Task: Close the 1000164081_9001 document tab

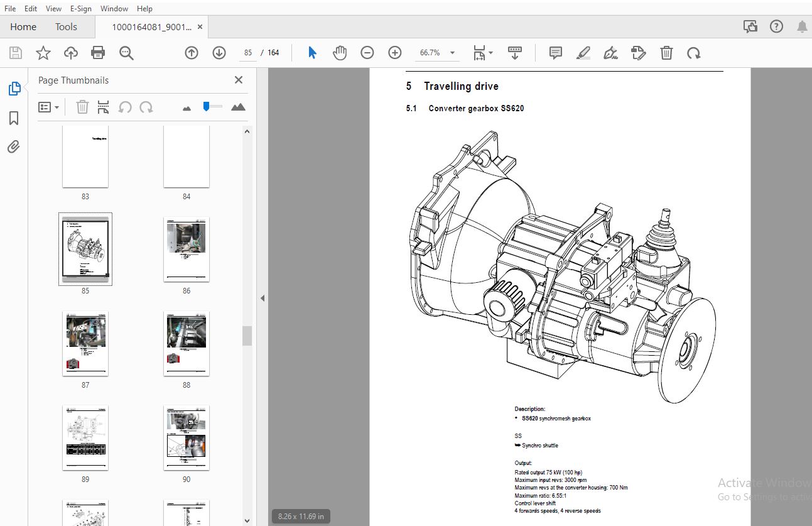Action: pos(200,27)
